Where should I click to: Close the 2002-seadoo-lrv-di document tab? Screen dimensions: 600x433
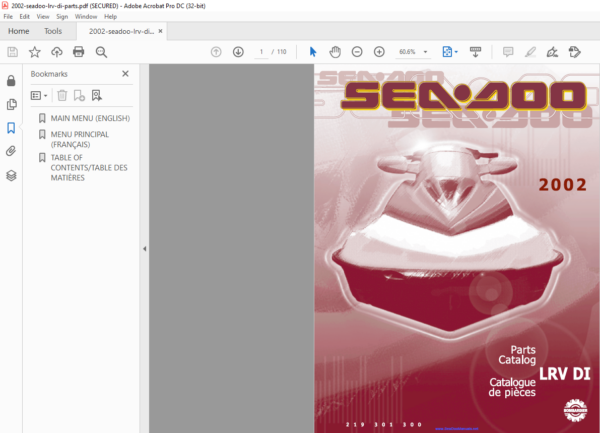click(161, 31)
